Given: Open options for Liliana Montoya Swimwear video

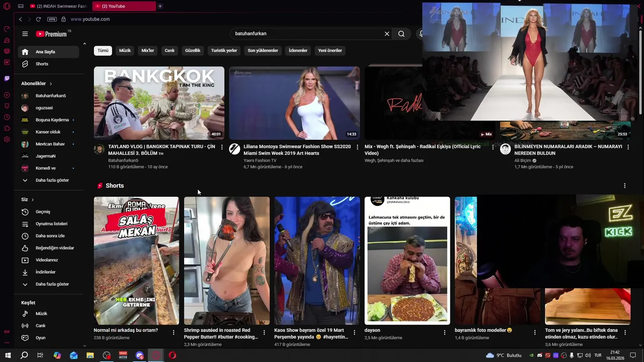Looking at the screenshot, I should 357,147.
